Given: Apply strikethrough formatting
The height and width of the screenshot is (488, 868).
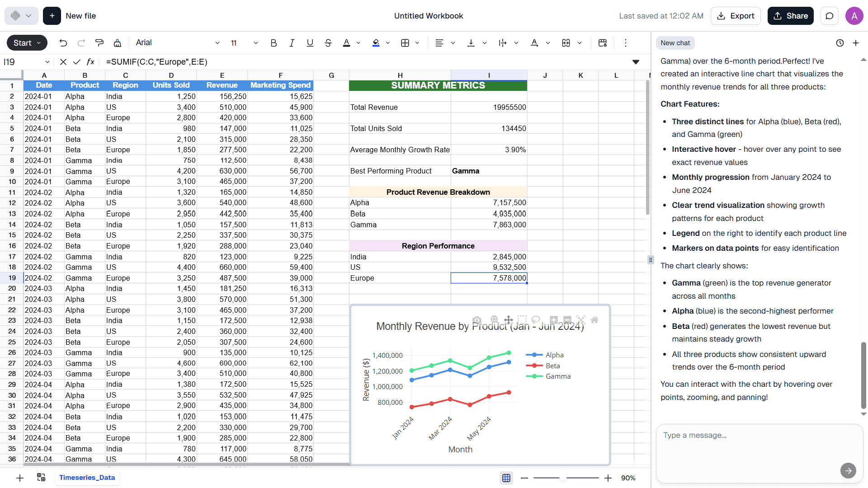Looking at the screenshot, I should pyautogui.click(x=328, y=43).
